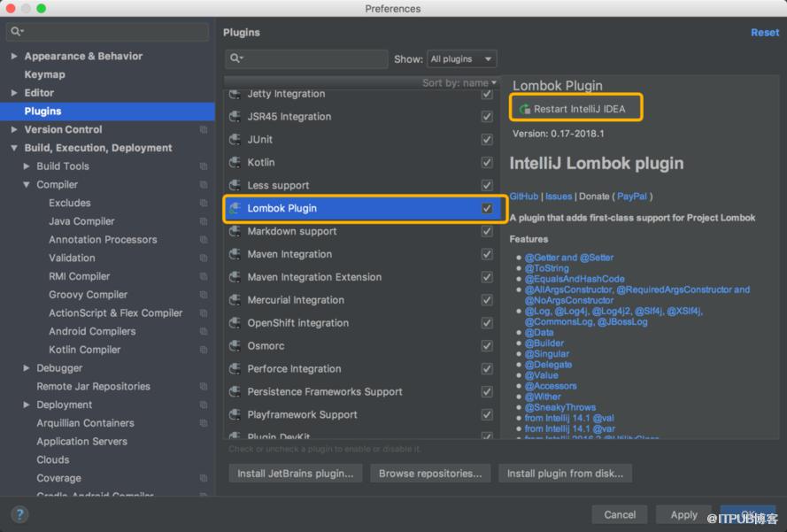The width and height of the screenshot is (787, 532).
Task: Click the magnifier icon in plugin search
Action: pyautogui.click(x=235, y=58)
